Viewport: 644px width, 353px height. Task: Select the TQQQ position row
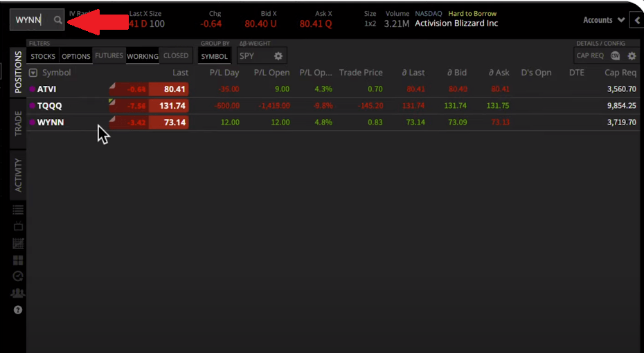pyautogui.click(x=52, y=106)
